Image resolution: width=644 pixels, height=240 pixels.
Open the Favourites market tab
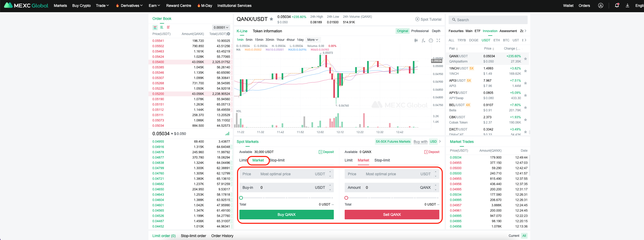point(456,31)
